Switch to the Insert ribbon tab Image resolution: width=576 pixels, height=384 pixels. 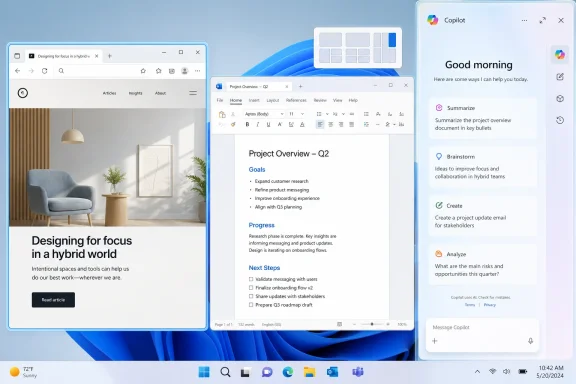[254, 100]
